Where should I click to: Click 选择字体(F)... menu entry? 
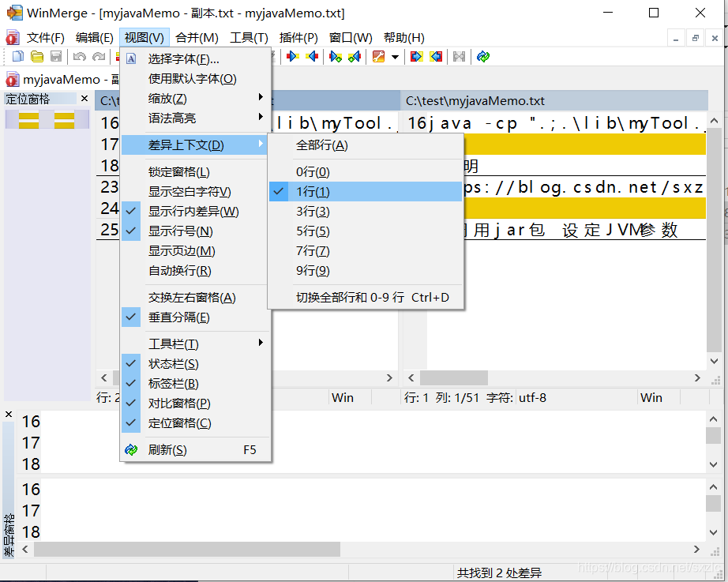pyautogui.click(x=194, y=59)
